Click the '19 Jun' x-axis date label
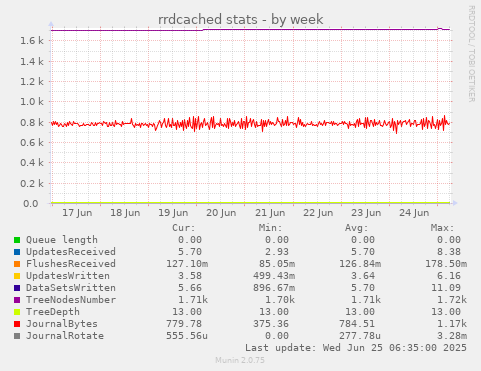Image resolution: width=481 pixels, height=371 pixels. click(173, 213)
